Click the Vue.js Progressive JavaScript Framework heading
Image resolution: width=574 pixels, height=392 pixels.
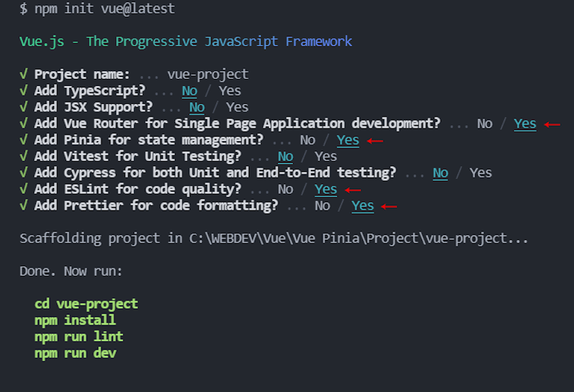pos(185,42)
